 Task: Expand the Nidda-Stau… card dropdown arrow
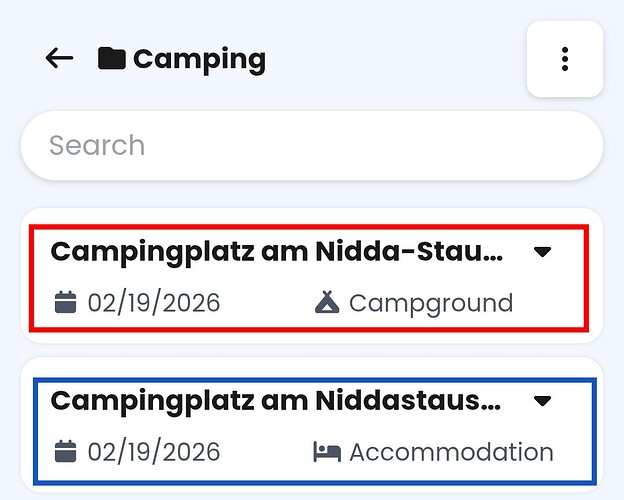[x=543, y=252]
